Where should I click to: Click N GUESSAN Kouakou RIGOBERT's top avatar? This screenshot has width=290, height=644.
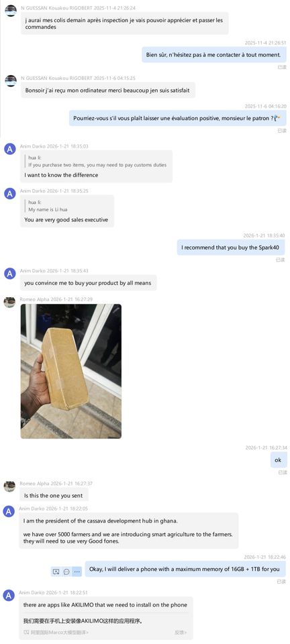tap(10, 11)
